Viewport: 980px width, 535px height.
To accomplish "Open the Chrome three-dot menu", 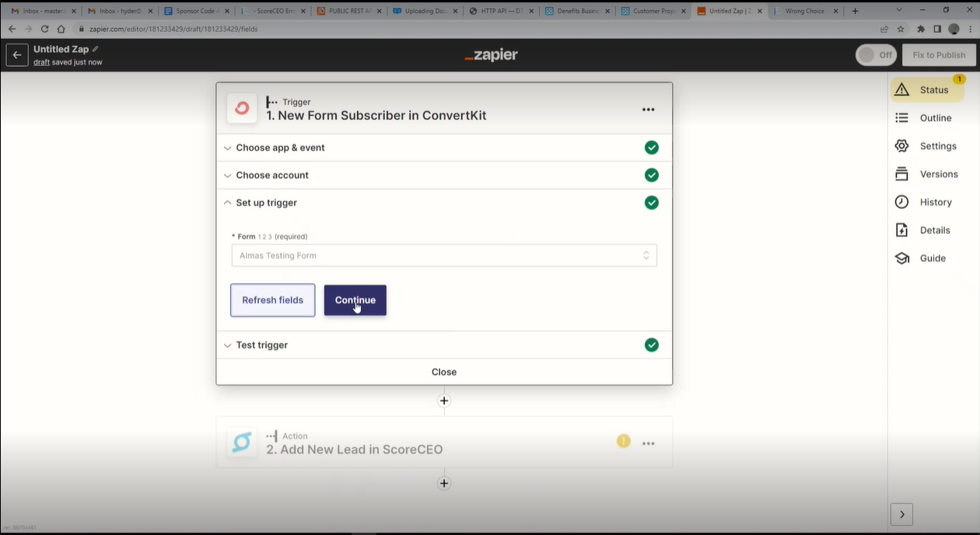I will pyautogui.click(x=970, y=29).
